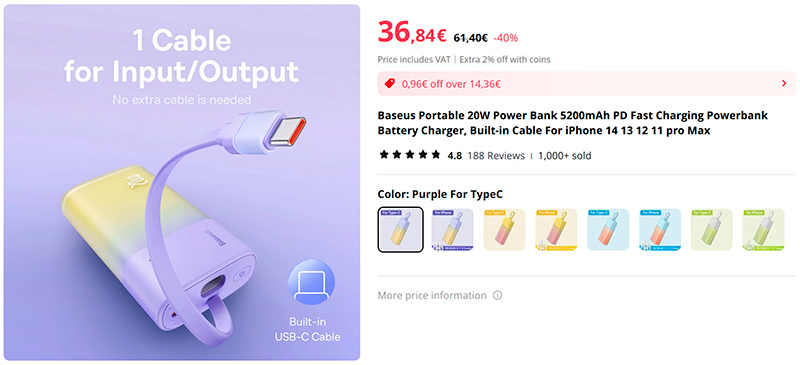Select the yellow For Type-C color variant

pos(504,230)
